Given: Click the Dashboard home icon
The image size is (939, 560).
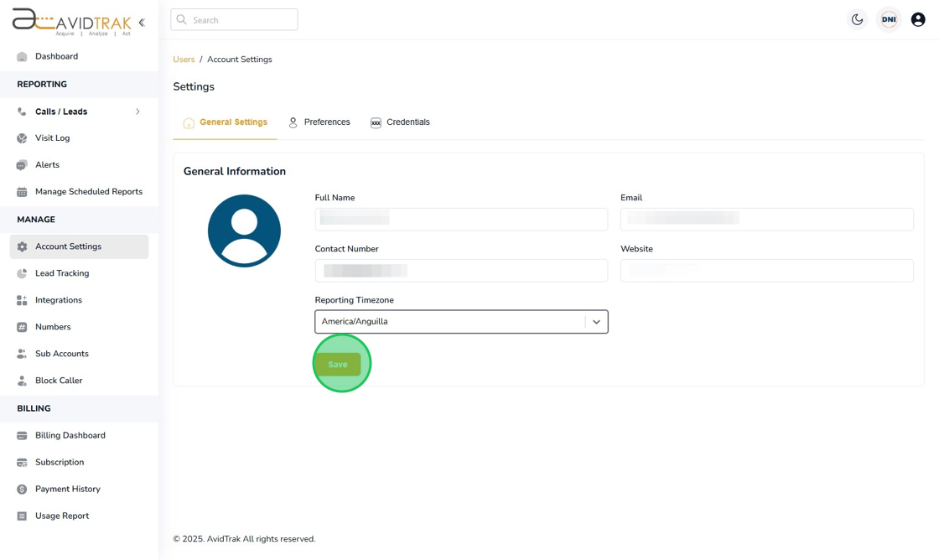Looking at the screenshot, I should tap(22, 57).
